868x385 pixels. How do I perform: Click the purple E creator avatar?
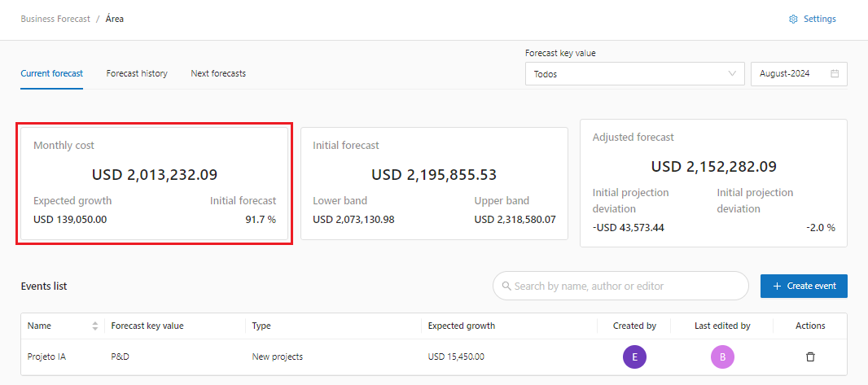[634, 357]
